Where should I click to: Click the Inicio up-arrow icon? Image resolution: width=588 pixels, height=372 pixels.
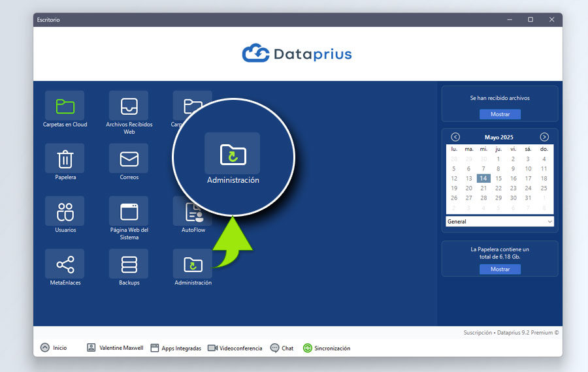pos(45,348)
